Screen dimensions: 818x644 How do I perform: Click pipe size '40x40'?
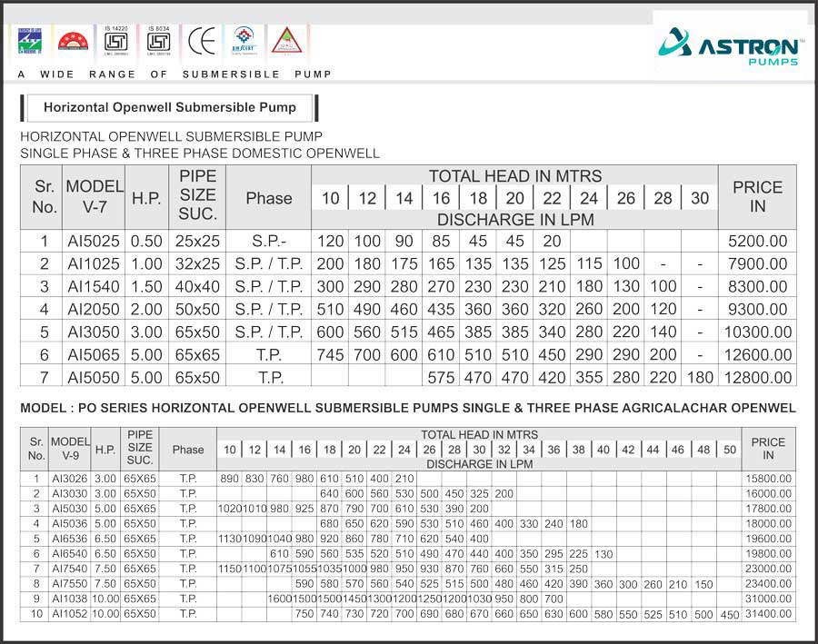pyautogui.click(x=197, y=286)
